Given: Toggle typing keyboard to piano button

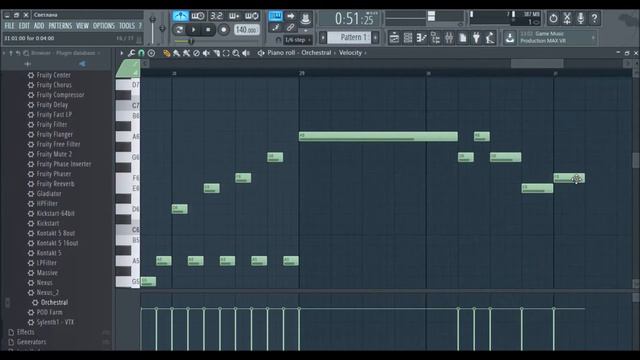Looking at the screenshot, I should 275,16.
